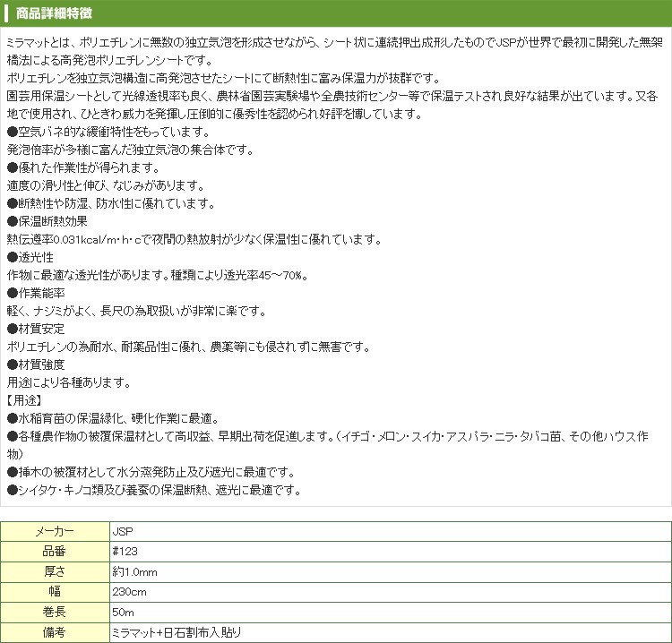The image size is (672, 643).
Task: Click the 発泡倍率が多様に富んだ sentence
Action: click(x=131, y=150)
